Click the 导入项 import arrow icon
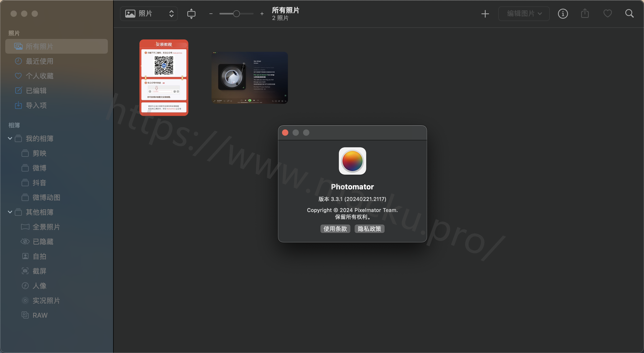The height and width of the screenshot is (353, 644). click(18, 105)
